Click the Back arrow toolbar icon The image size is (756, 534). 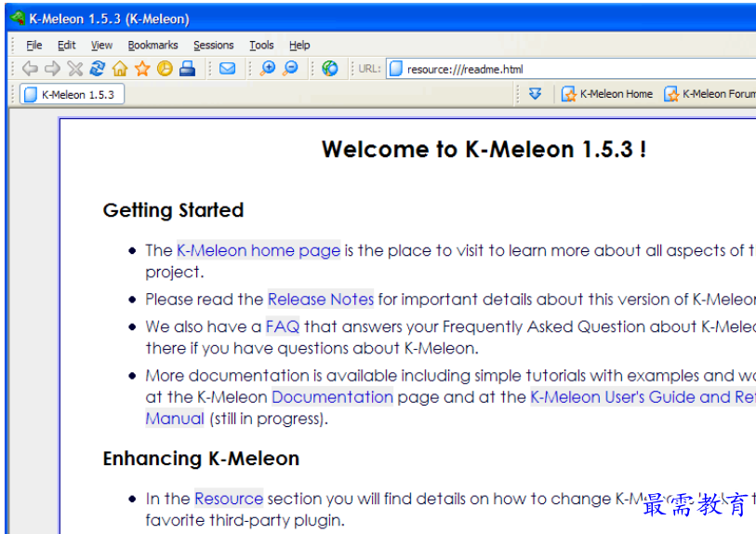point(30,69)
